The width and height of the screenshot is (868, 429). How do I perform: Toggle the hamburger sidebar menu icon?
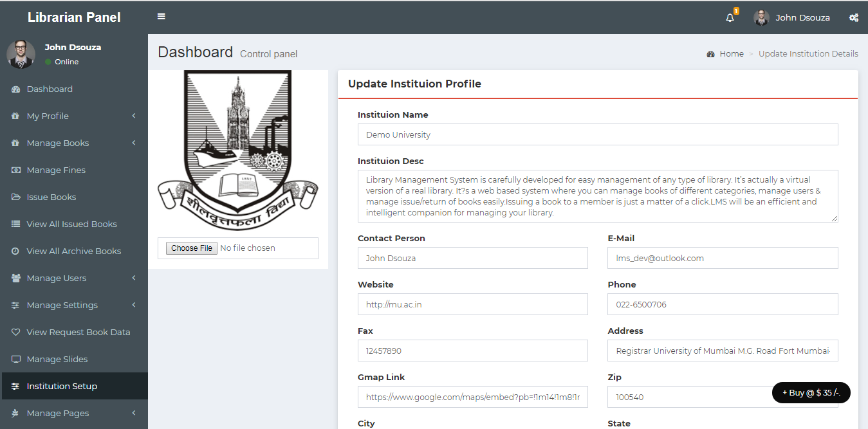(162, 17)
